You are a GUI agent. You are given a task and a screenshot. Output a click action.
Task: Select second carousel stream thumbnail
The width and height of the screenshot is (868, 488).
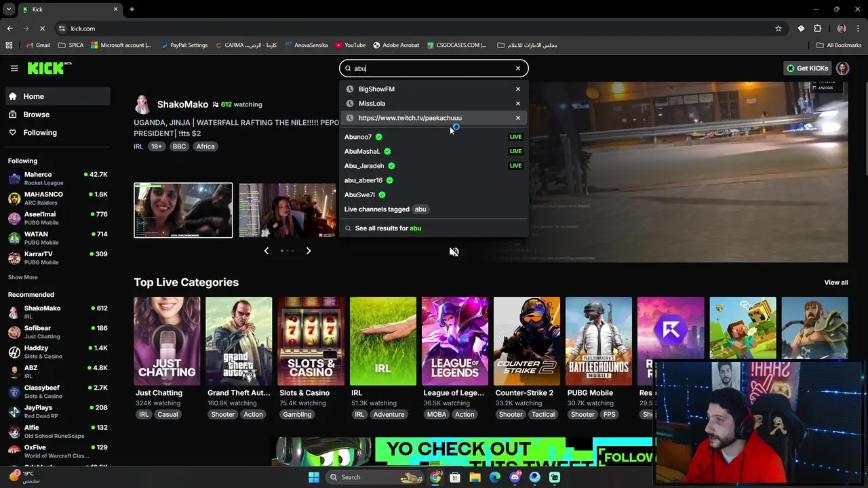coord(288,210)
